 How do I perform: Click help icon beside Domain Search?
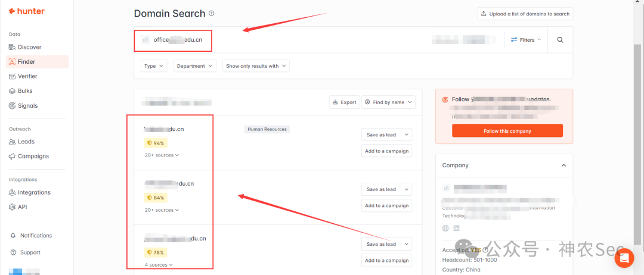click(x=212, y=14)
